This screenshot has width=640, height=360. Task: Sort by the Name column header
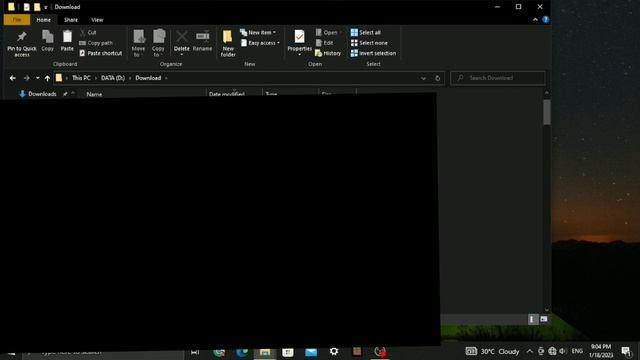pos(94,94)
